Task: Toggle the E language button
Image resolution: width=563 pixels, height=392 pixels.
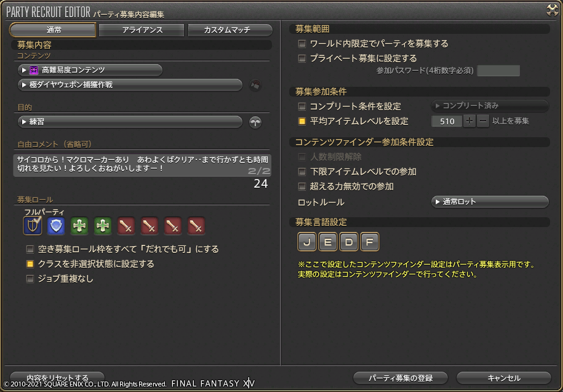Action: (327, 242)
